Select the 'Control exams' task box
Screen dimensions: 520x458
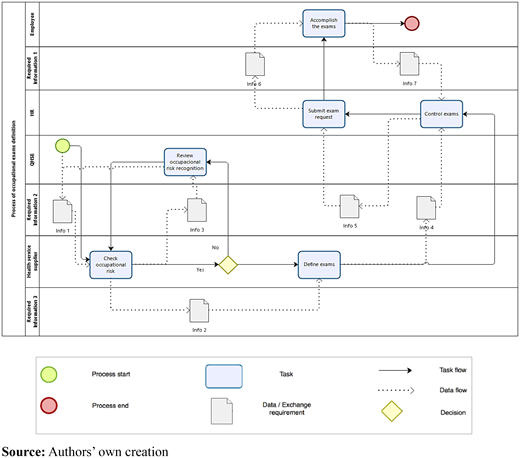coord(441,114)
